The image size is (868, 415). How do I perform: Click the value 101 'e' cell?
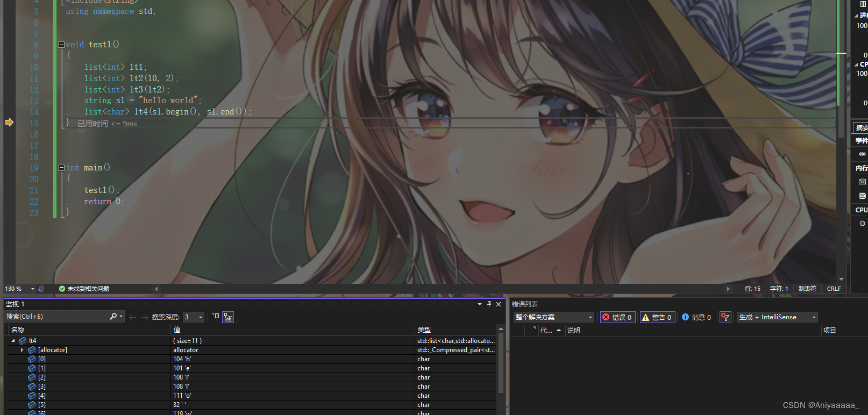pos(182,368)
